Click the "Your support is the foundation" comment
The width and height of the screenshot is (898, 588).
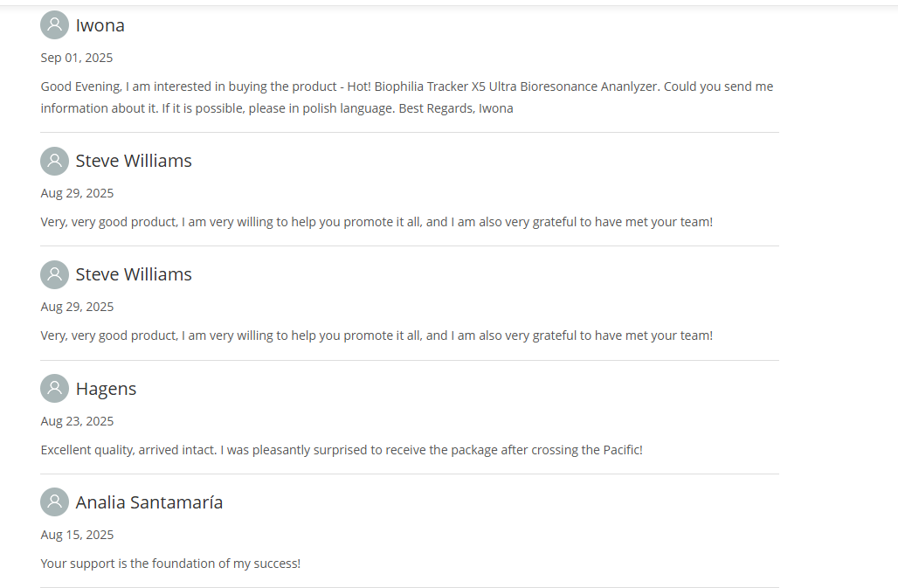point(170,564)
